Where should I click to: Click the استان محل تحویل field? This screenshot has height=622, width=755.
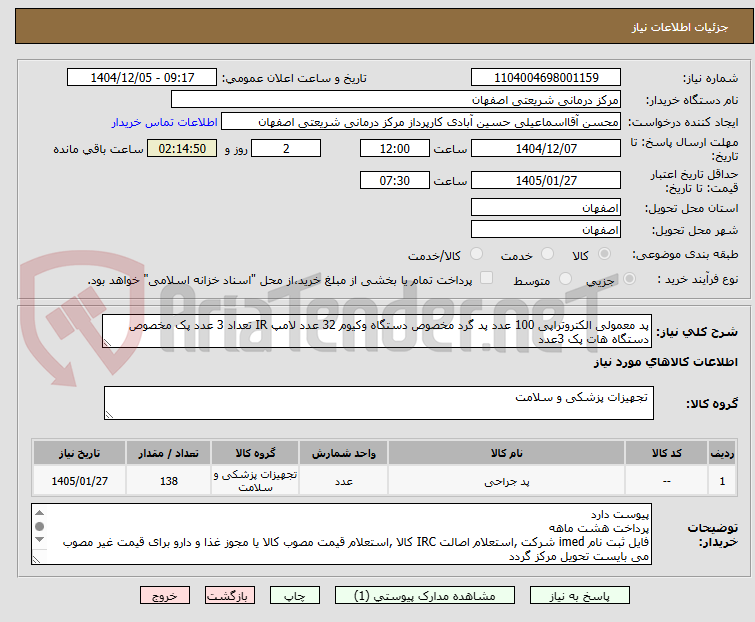pyautogui.click(x=546, y=207)
